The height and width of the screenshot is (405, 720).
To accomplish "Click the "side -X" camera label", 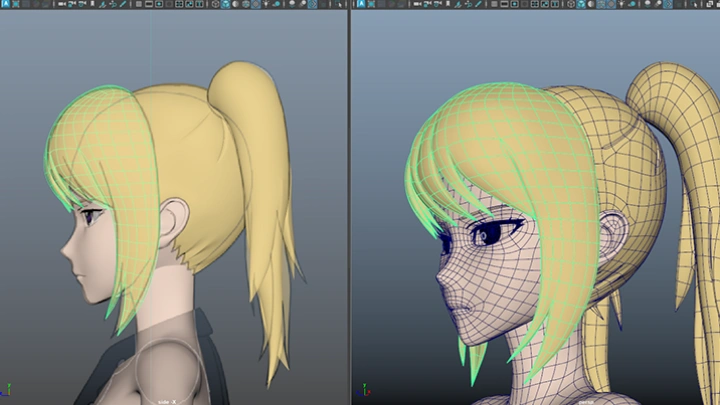I will click(167, 402).
